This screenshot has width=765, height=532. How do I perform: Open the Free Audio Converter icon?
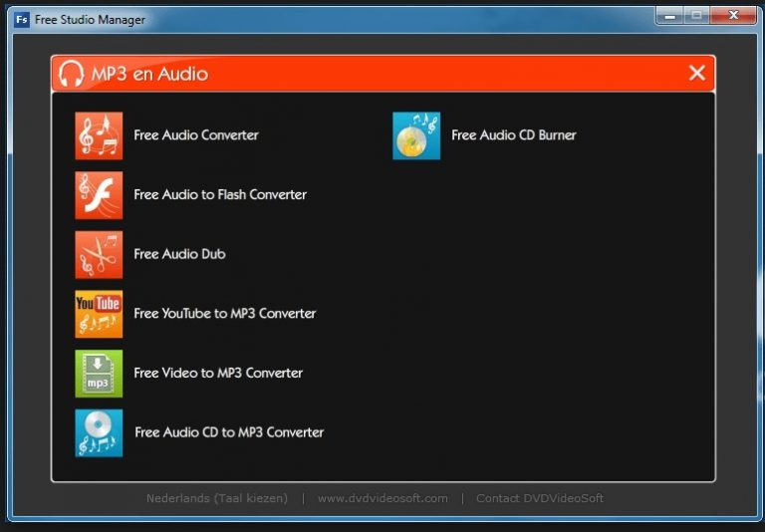(99, 135)
